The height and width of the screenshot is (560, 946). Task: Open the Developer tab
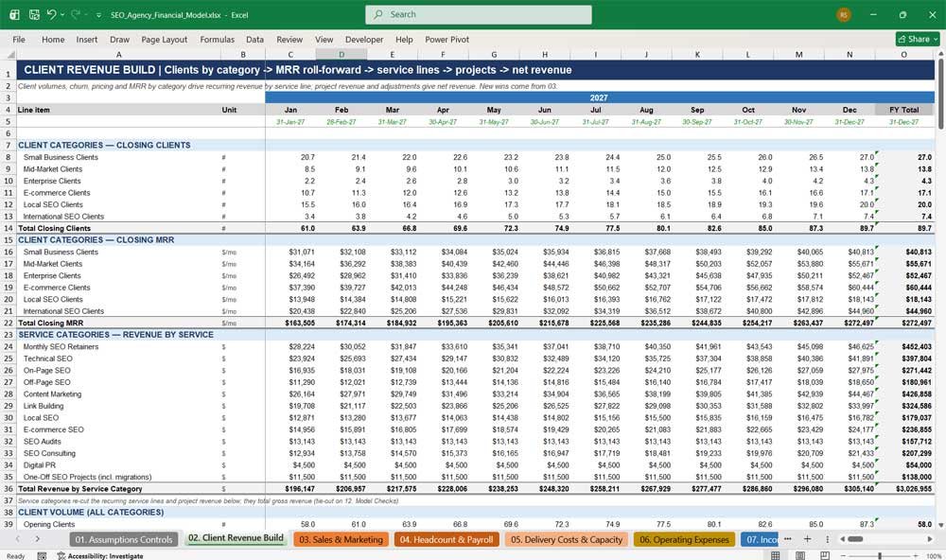[x=364, y=39]
